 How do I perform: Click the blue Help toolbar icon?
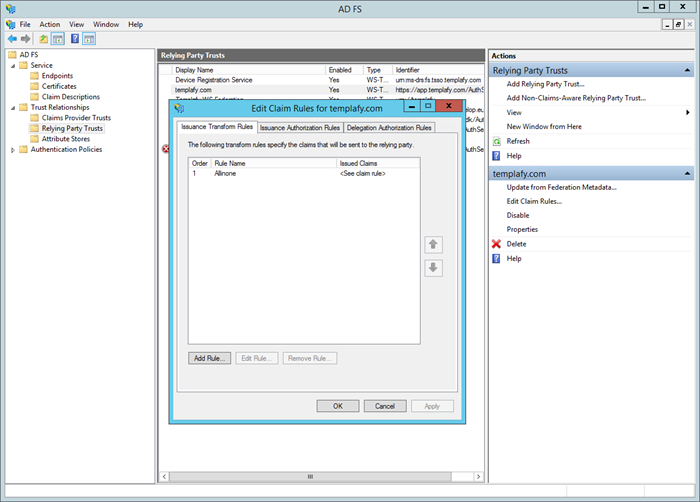[75, 39]
